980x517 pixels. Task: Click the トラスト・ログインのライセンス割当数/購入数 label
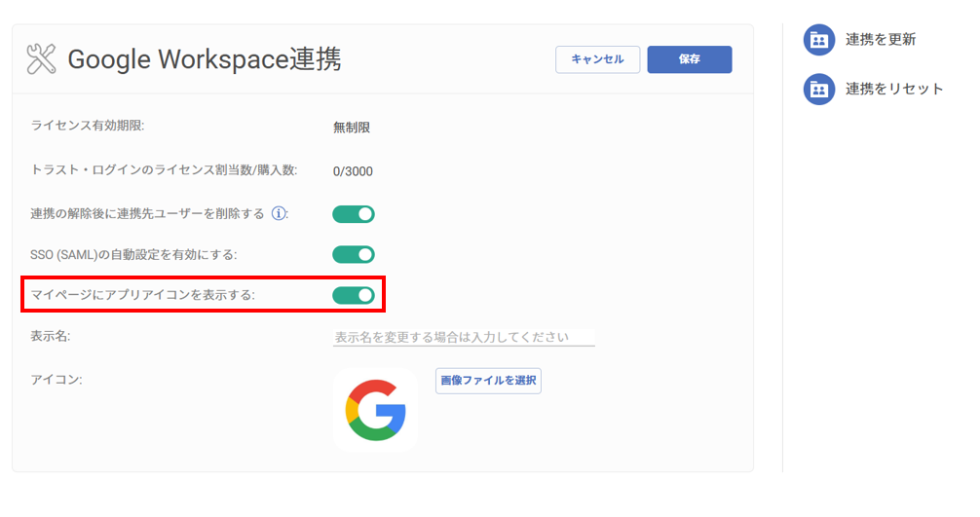[164, 169]
